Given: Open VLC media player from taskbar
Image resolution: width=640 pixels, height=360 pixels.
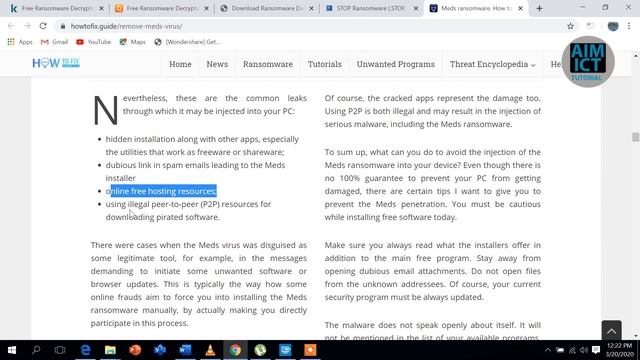Looking at the screenshot, I should 210,350.
